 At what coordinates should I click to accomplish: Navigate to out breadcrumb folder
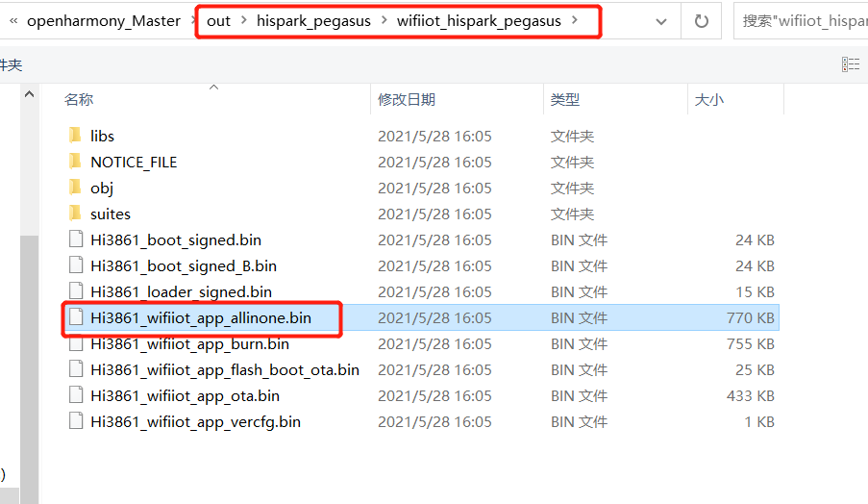point(218,21)
